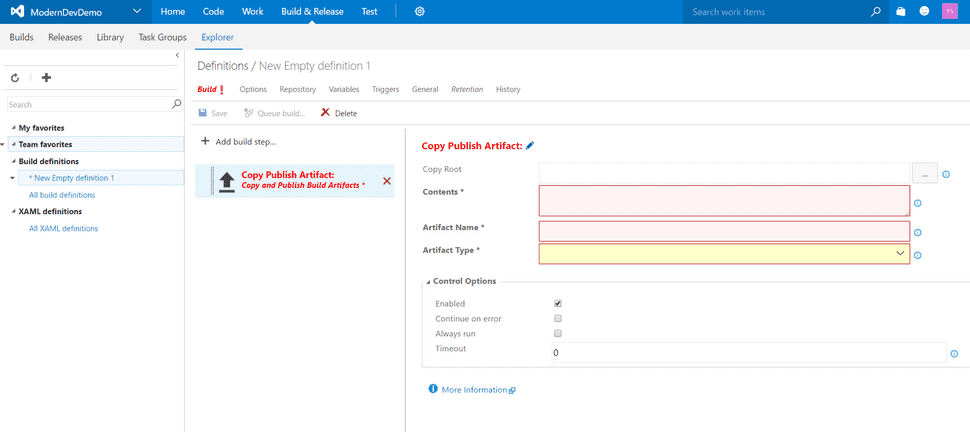Click the plus icon to add definition
This screenshot has height=432, width=970.
pyautogui.click(x=46, y=78)
